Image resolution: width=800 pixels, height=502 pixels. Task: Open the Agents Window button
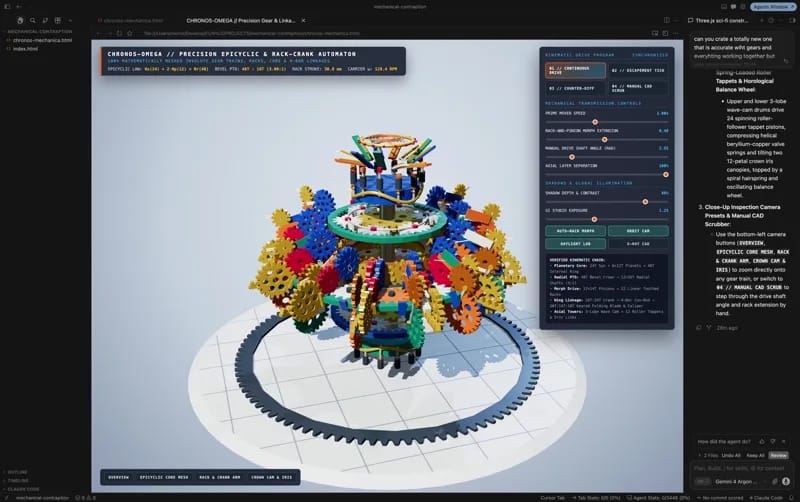click(x=773, y=7)
